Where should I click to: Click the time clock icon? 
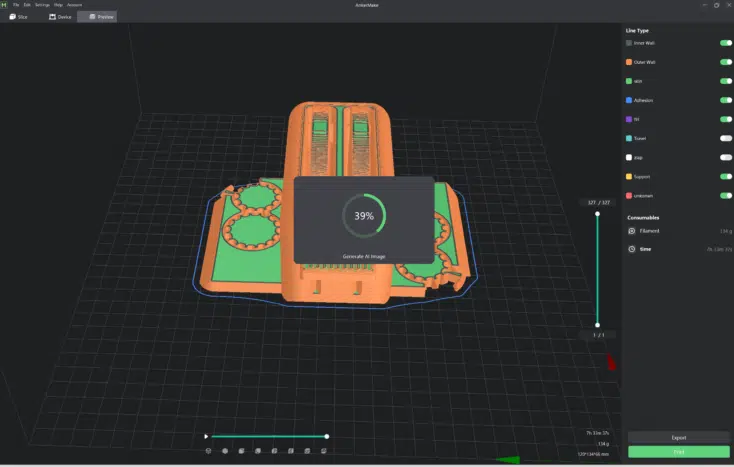(x=631, y=249)
